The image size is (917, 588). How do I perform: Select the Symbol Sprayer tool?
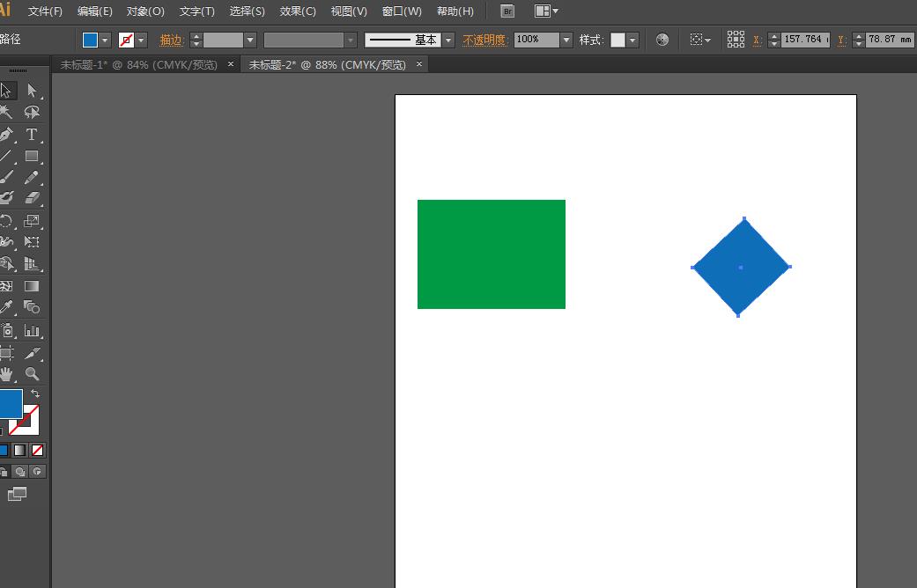tap(6, 331)
